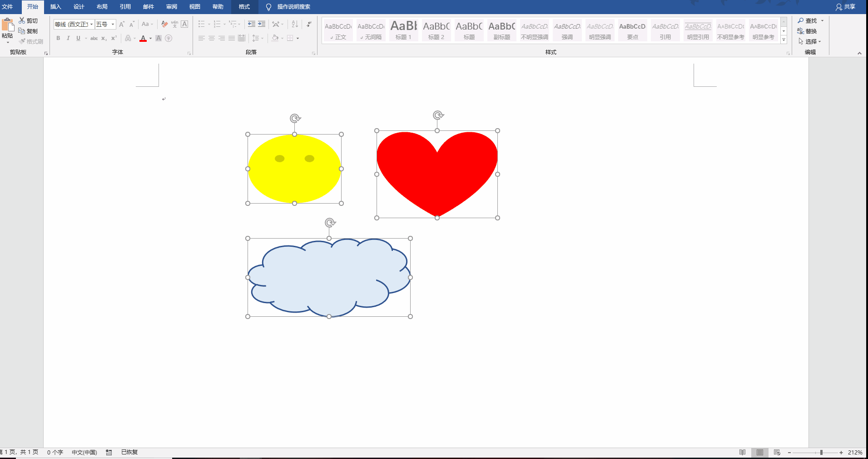This screenshot has height=459, width=868.
Task: Click the zoom slider handle in the status bar
Action: pos(821,453)
